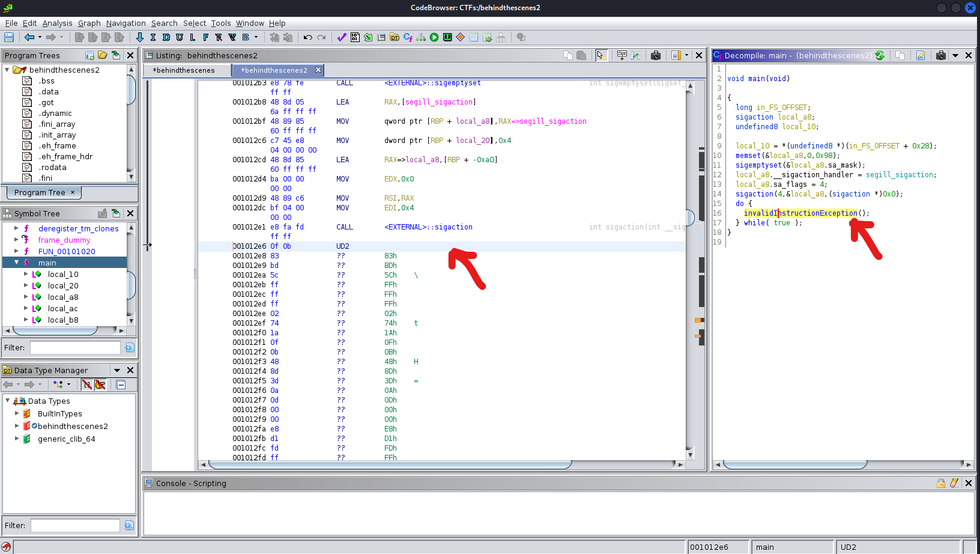Select FUN_00101020 in the Symbol Tree

click(x=67, y=251)
